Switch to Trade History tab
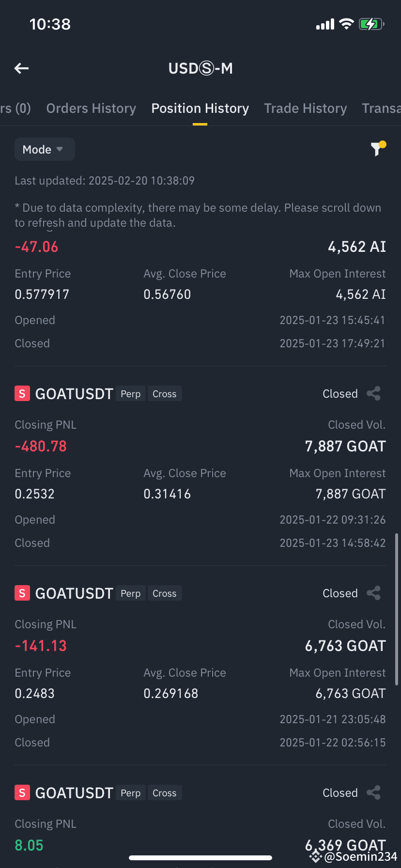401x868 pixels. click(306, 108)
